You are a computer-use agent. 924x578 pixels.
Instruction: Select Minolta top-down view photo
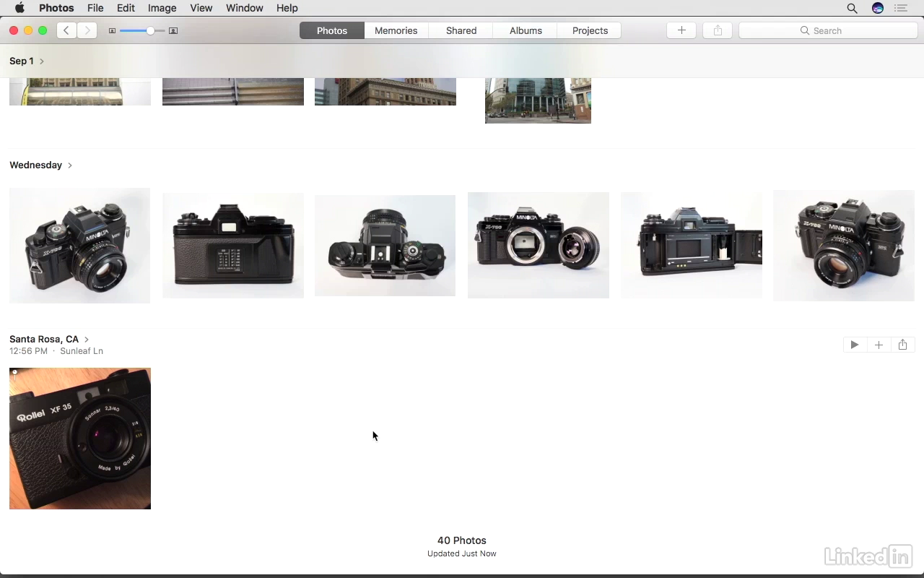pos(385,246)
